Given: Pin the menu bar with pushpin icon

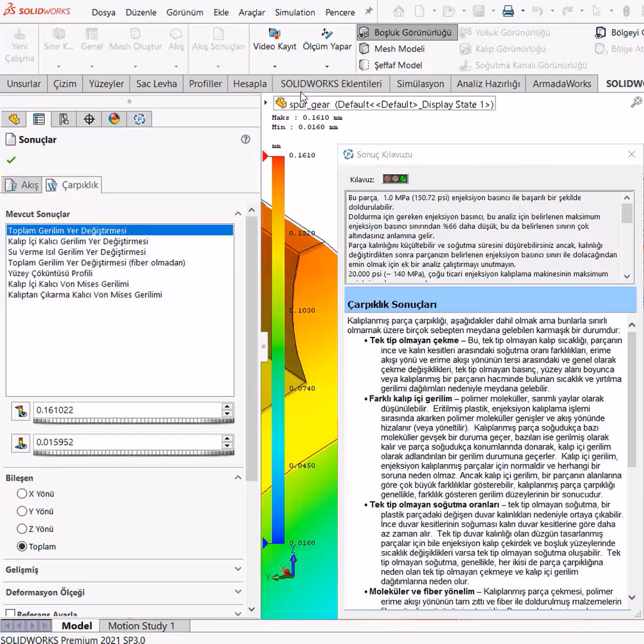Looking at the screenshot, I should pos(369,11).
